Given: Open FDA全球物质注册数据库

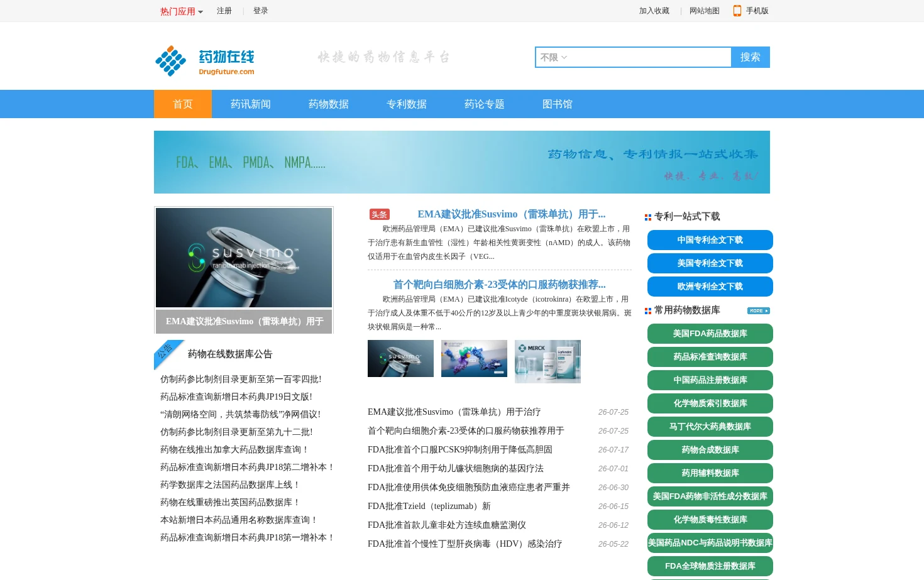Looking at the screenshot, I should [x=710, y=566].
